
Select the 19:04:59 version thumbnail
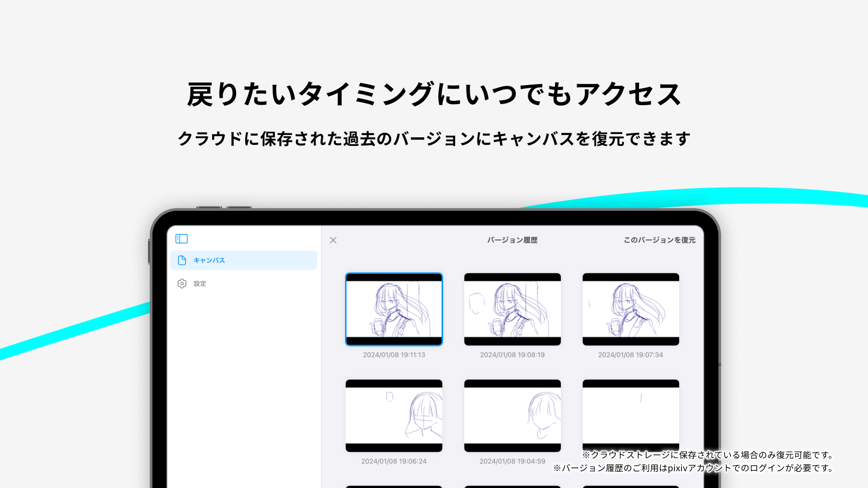512,416
